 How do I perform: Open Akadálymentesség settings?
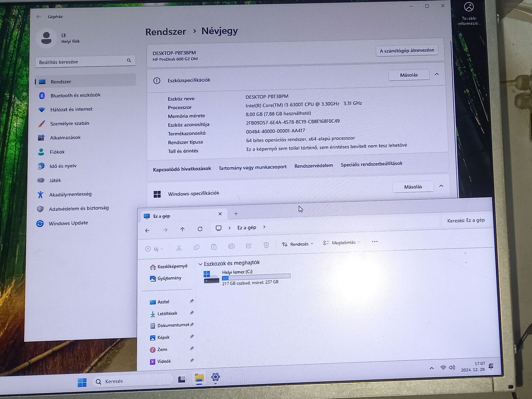[x=70, y=194]
